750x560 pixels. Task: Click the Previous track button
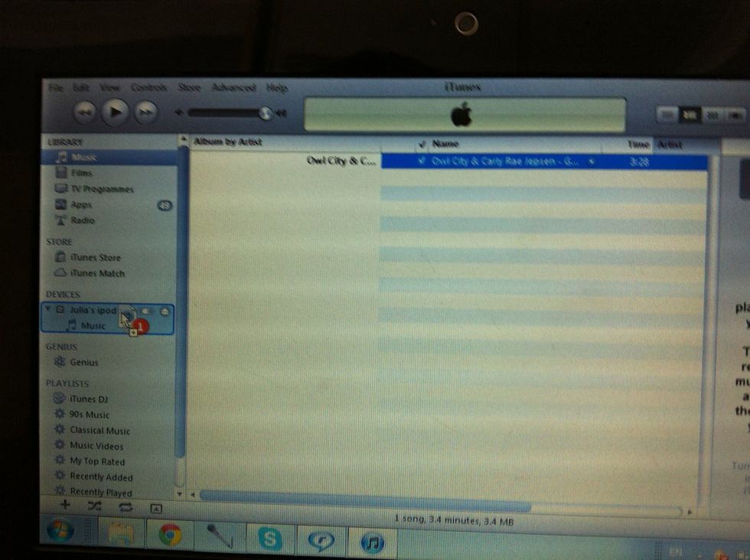(85, 112)
